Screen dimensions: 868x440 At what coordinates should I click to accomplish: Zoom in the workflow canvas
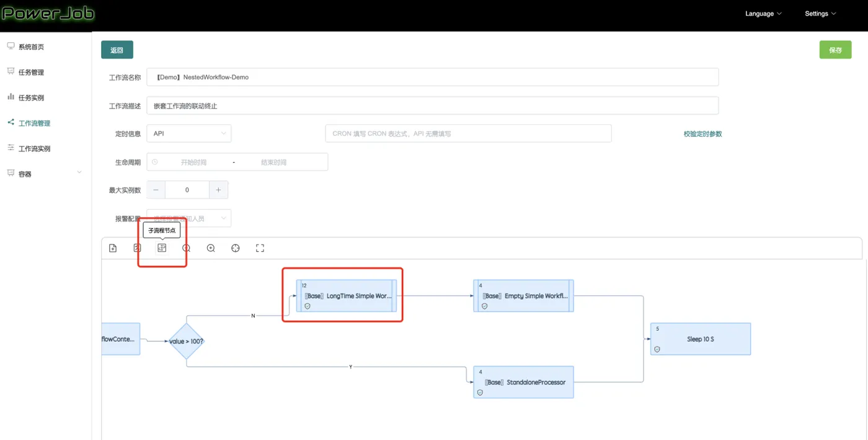(211, 248)
